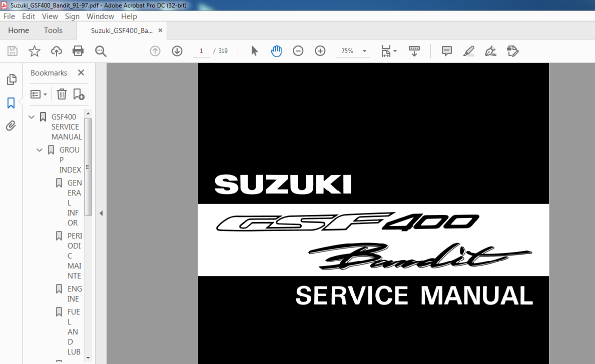
Task: Switch to the Home tab
Action: click(x=19, y=30)
